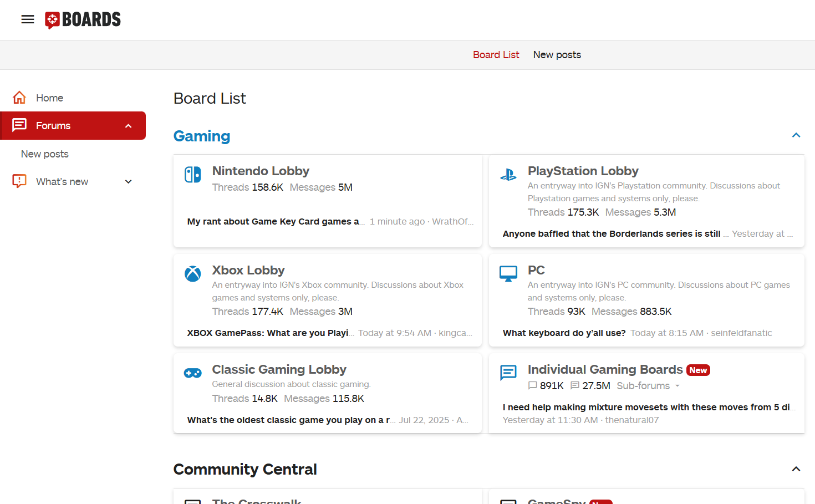Click the Classic Gaming 'Threads 14.8K' count
The height and width of the screenshot is (504, 815).
pos(245,399)
